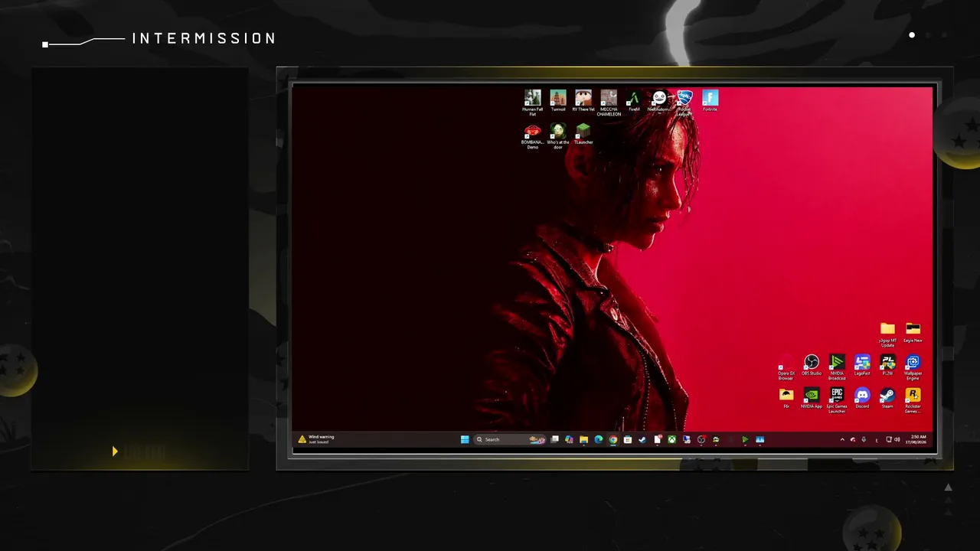Launch LagoFast from the desktop

pyautogui.click(x=862, y=365)
